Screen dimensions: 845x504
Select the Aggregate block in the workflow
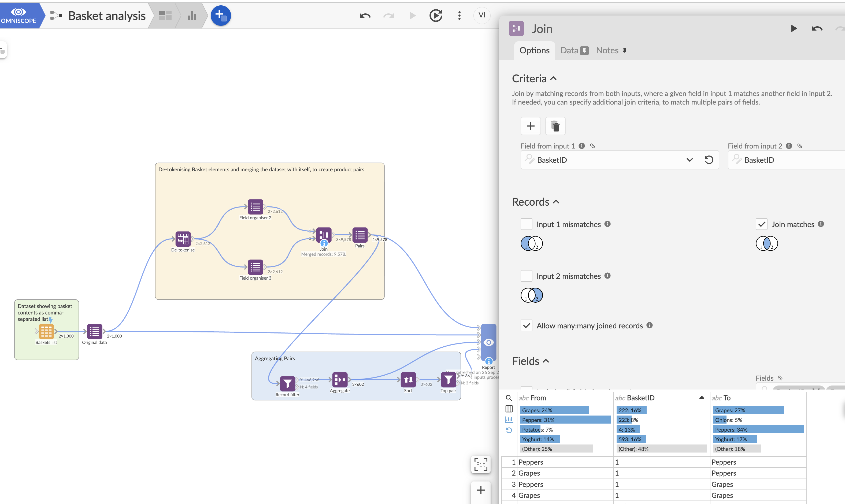tap(339, 380)
